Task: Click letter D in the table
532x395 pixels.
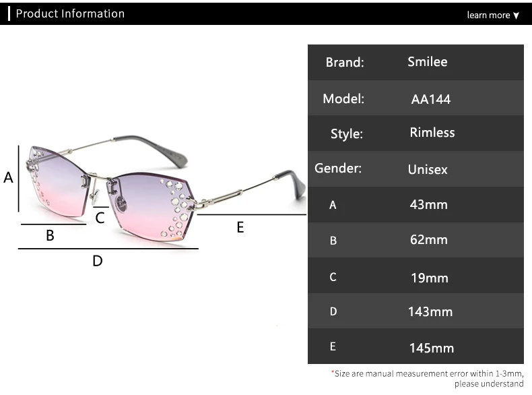Action: (x=333, y=311)
